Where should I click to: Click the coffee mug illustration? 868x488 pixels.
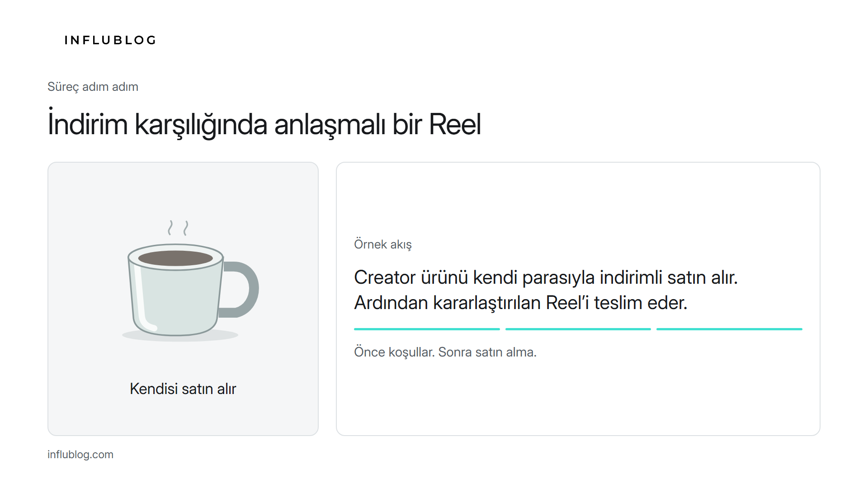[x=190, y=281]
